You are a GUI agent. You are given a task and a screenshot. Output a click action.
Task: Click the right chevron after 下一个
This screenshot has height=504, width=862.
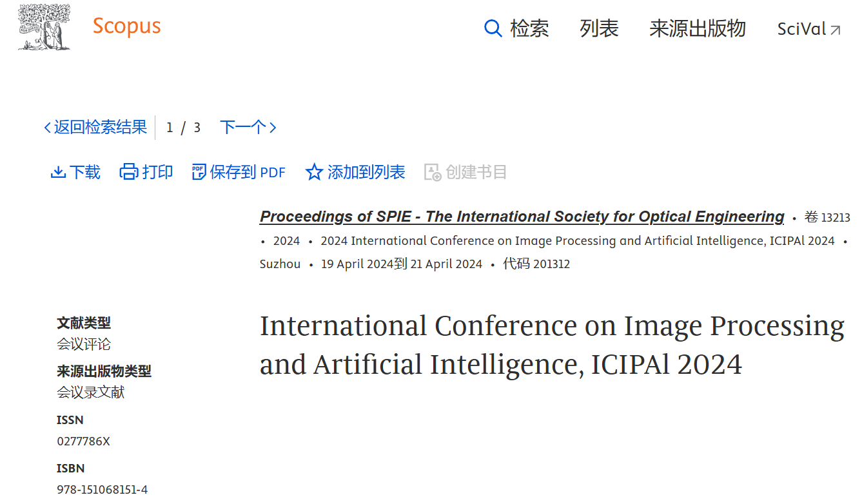pos(273,128)
